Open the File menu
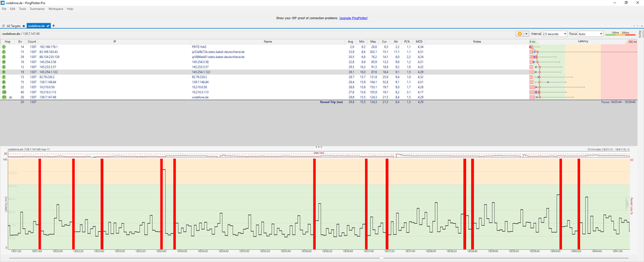The height and width of the screenshot is (262, 644). [x=4, y=8]
